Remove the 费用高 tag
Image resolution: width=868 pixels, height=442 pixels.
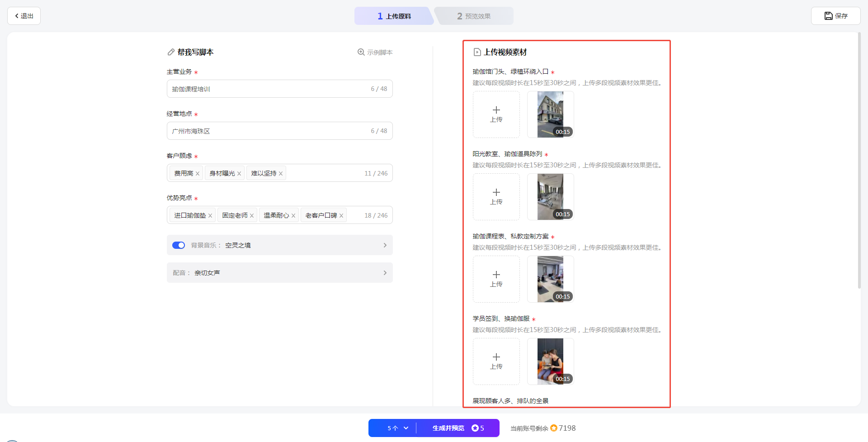[198, 174]
